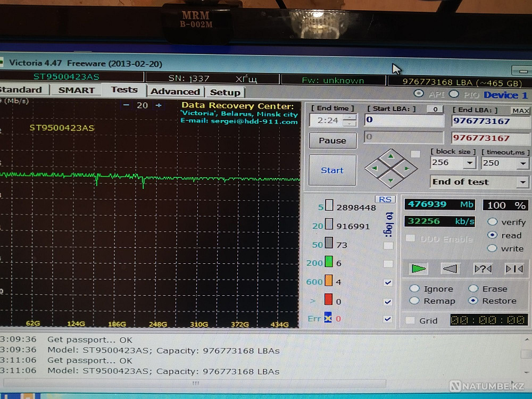Open the timeout,ms dropdown
Viewport: 532px width, 399px height.
coord(523,163)
